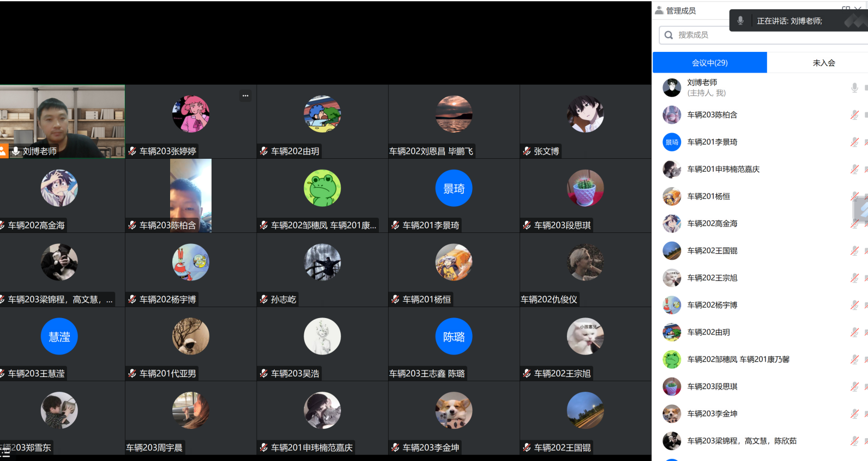Viewport: 868px width, 461px height.
Task: Click muted mic icon on 张文博 tile
Action: [x=527, y=151]
